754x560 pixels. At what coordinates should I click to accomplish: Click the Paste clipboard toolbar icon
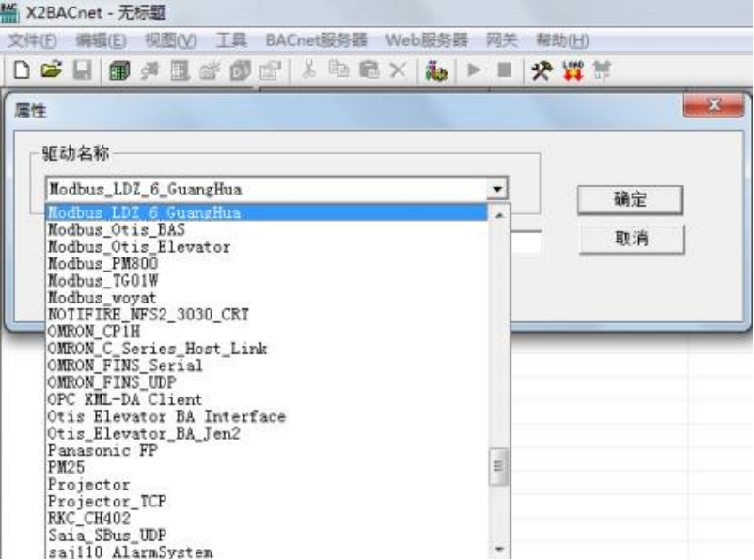click(x=369, y=70)
